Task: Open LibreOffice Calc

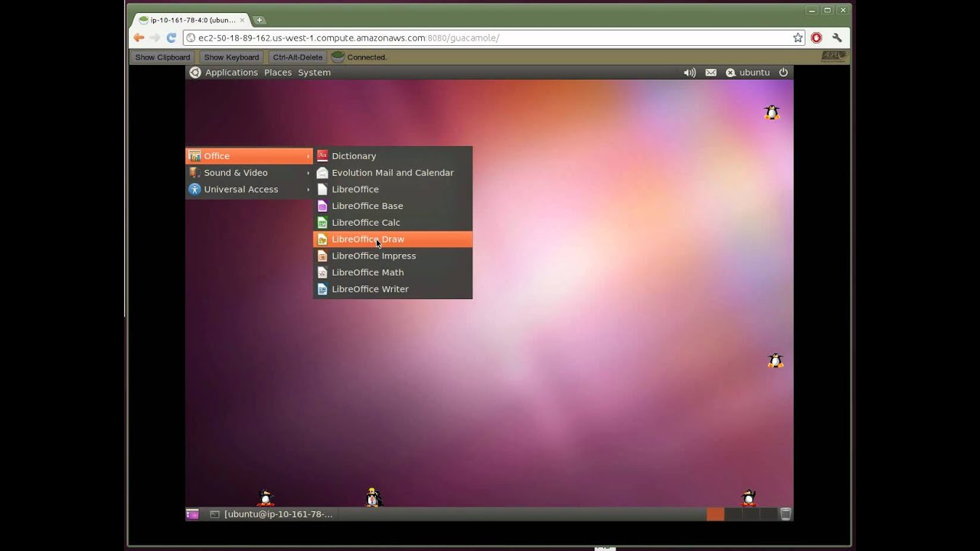Action: coord(393,222)
